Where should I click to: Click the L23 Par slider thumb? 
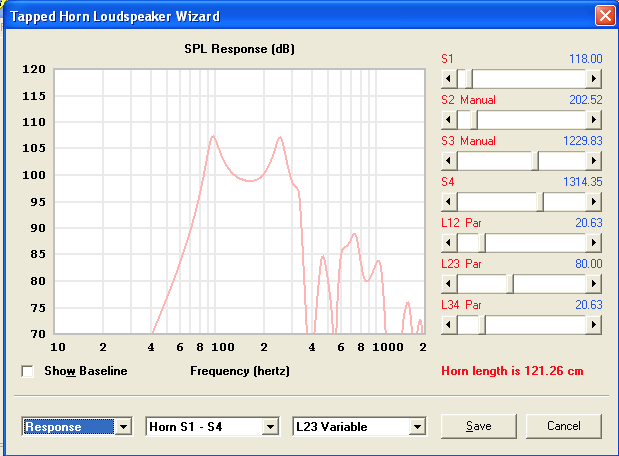coord(510,284)
